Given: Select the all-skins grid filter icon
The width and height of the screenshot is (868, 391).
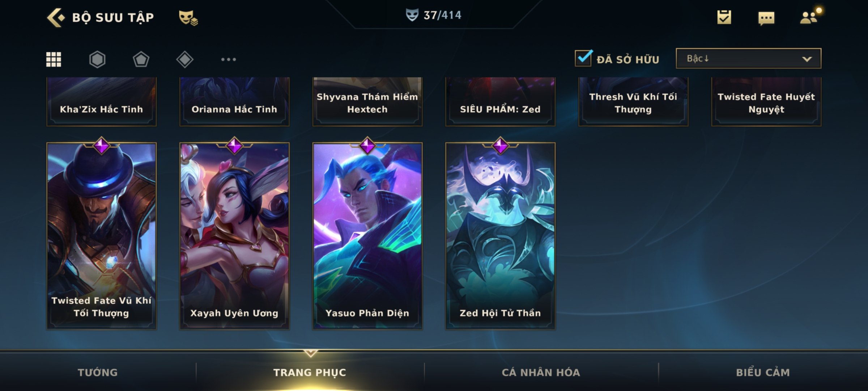Looking at the screenshot, I should 54,59.
